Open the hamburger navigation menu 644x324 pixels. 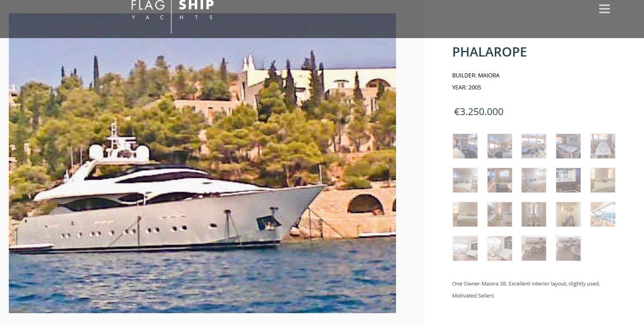pyautogui.click(x=604, y=9)
